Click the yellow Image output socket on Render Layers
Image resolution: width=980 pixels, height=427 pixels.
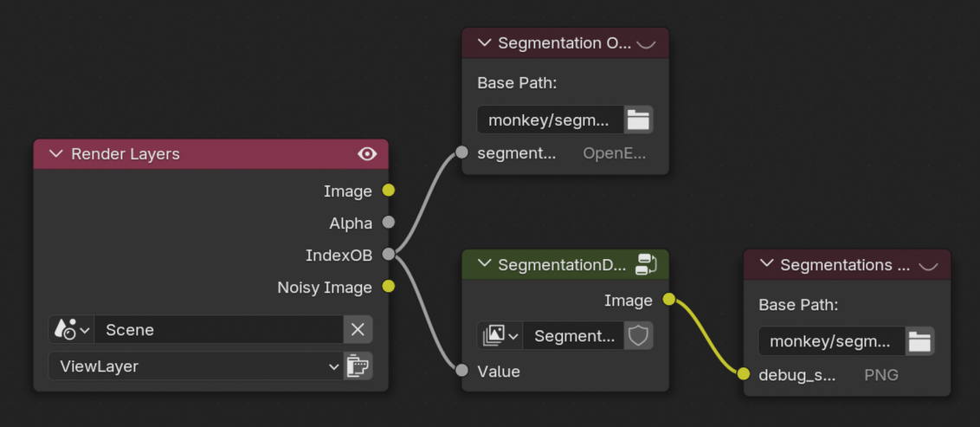pos(389,191)
